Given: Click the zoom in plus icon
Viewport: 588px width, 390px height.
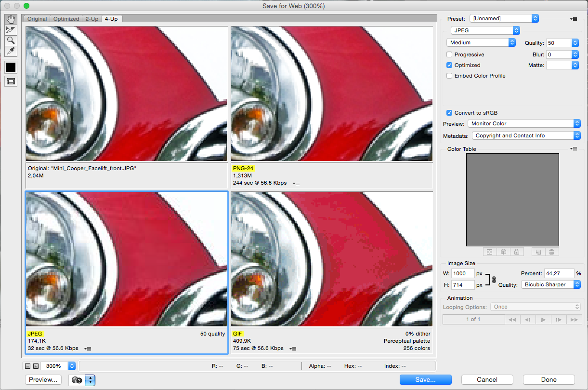Looking at the screenshot, I should click(36, 366).
